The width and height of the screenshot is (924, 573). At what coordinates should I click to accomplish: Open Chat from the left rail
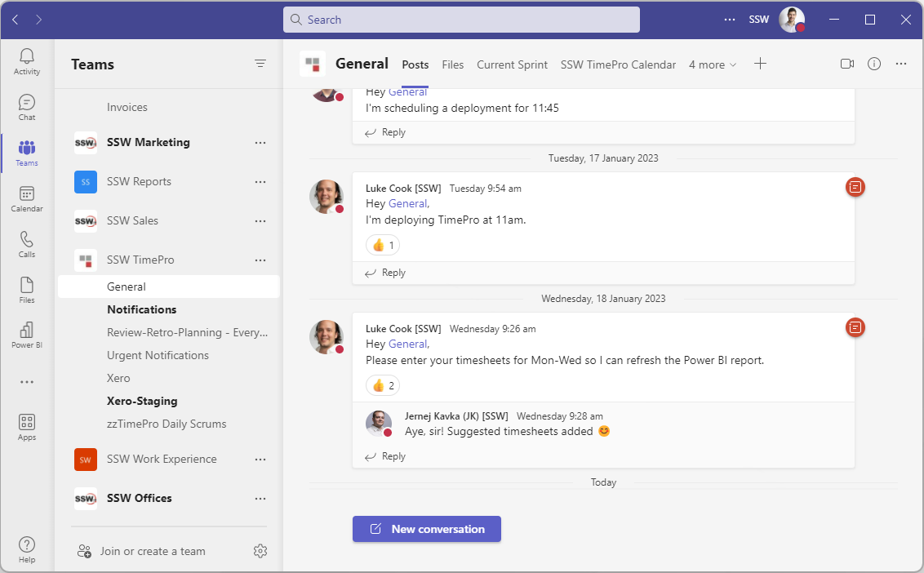point(27,107)
